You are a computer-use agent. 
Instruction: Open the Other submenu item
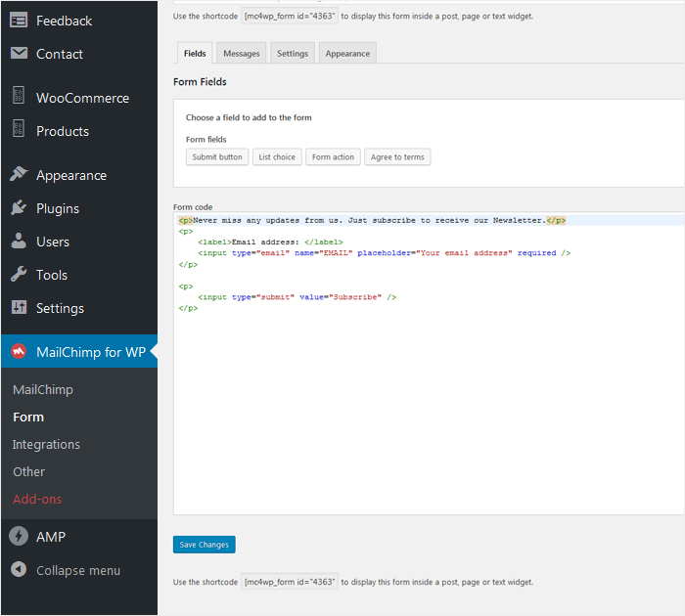(x=28, y=471)
